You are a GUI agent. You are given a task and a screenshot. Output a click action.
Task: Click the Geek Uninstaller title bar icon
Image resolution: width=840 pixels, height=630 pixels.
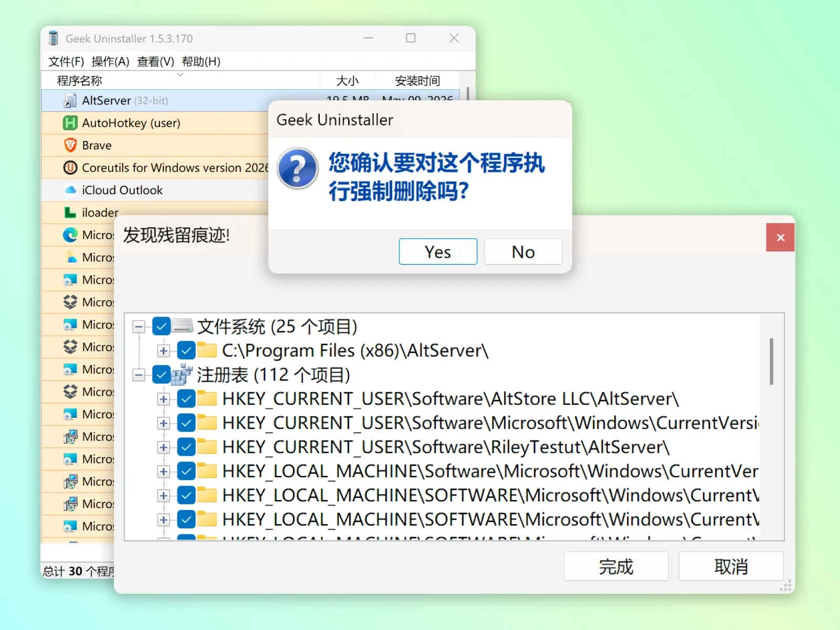point(54,38)
